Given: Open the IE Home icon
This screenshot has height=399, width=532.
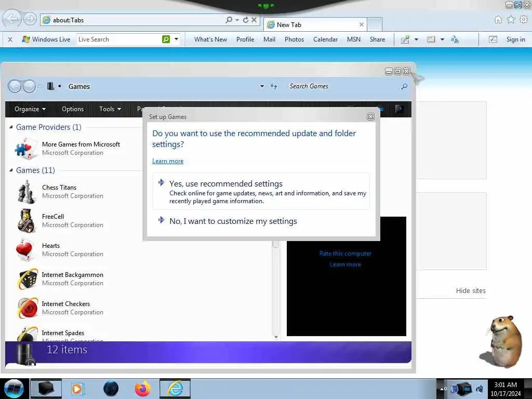Looking at the screenshot, I should tap(498, 20).
